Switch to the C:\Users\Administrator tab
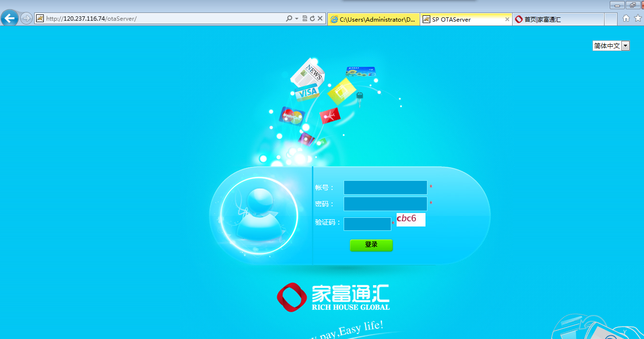The height and width of the screenshot is (339, 644). 374,19
